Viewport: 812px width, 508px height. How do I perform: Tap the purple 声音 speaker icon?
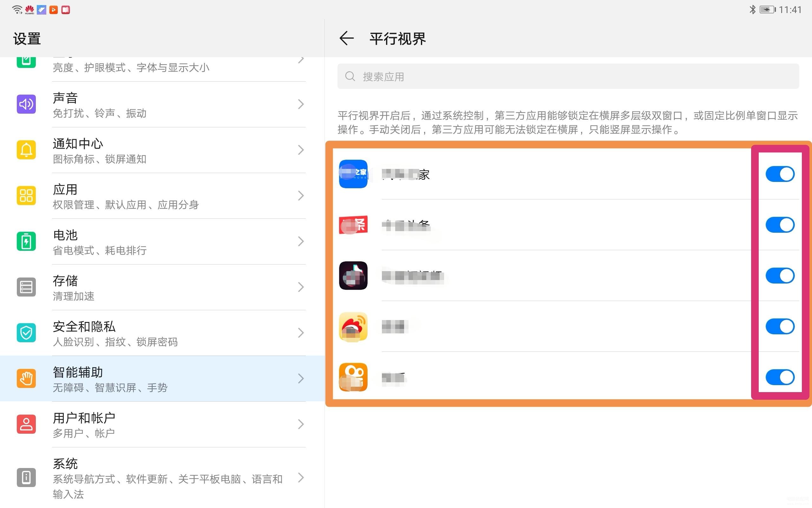(26, 104)
